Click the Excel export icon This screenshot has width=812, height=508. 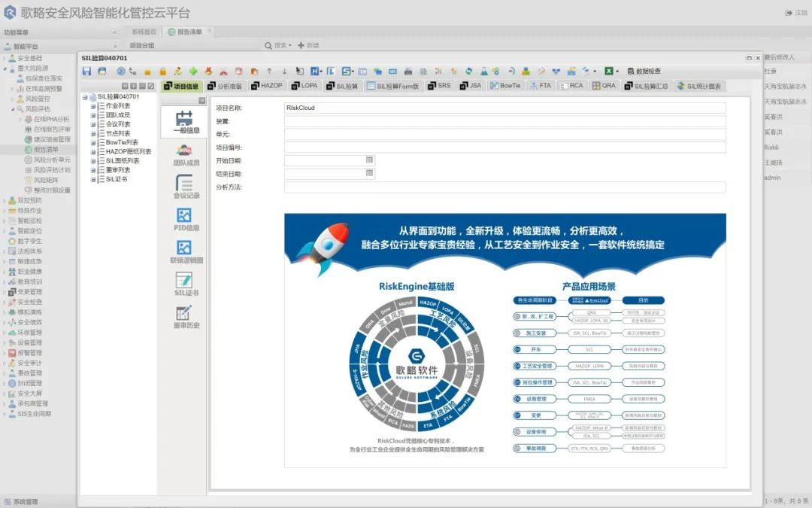point(608,71)
